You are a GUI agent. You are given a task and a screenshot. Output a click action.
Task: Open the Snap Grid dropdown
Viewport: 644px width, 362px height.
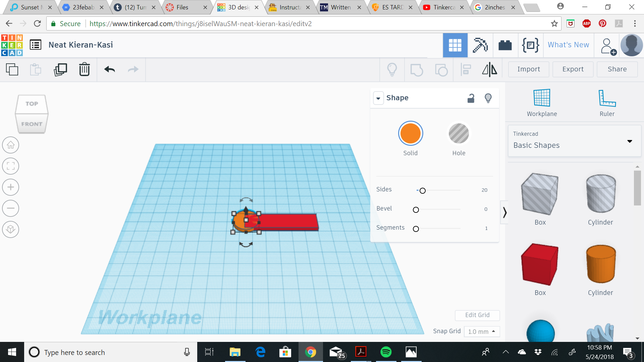pos(482,331)
